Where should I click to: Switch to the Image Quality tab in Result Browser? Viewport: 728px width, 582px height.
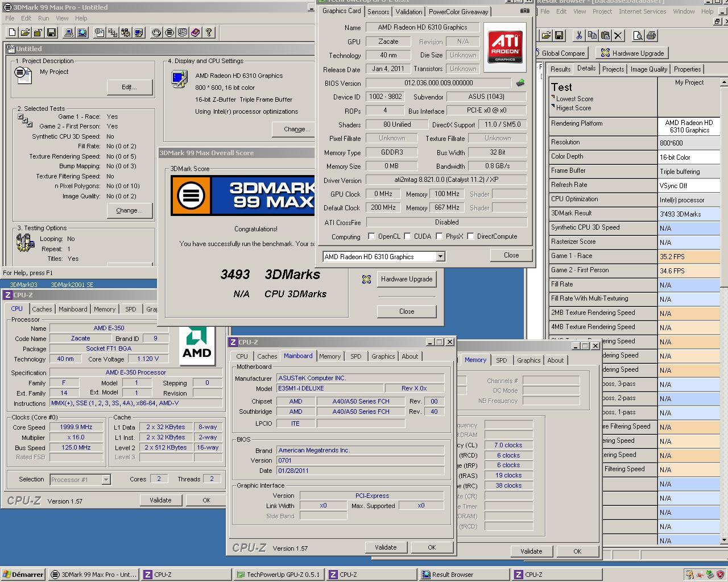pyautogui.click(x=648, y=69)
